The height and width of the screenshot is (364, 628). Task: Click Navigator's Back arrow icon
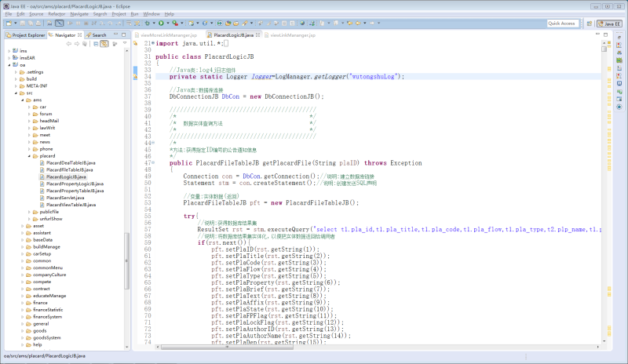pyautogui.click(x=68, y=44)
